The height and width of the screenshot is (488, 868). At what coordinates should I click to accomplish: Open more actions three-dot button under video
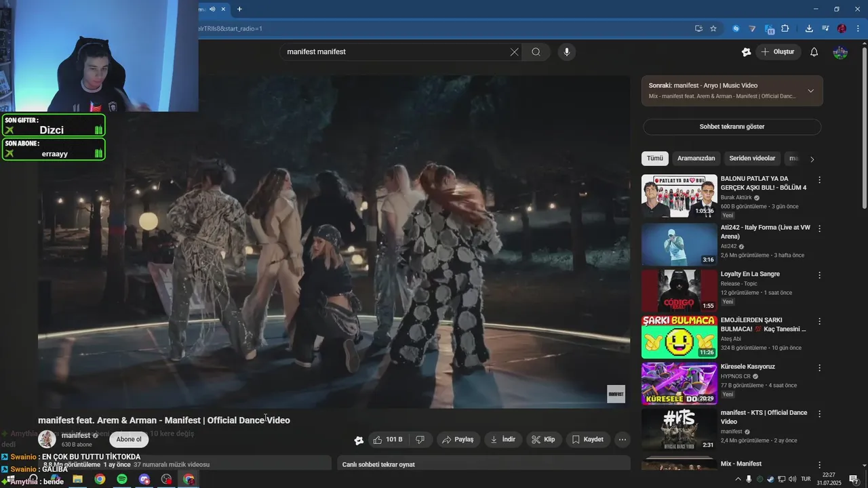623,440
